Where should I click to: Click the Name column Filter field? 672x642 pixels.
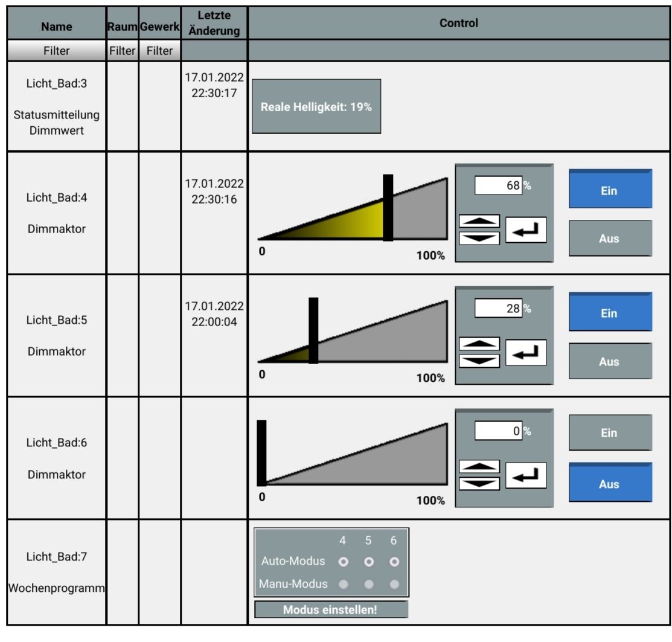pyautogui.click(x=56, y=51)
